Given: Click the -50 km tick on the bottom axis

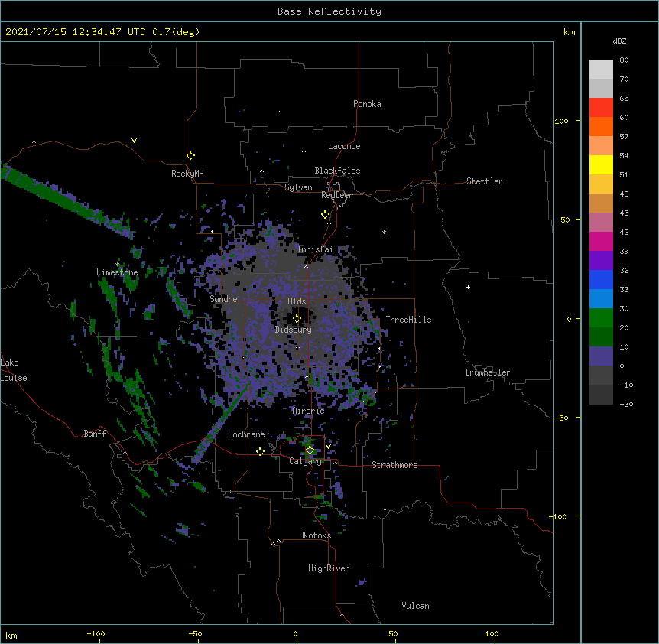Looking at the screenshot, I should [x=195, y=634].
